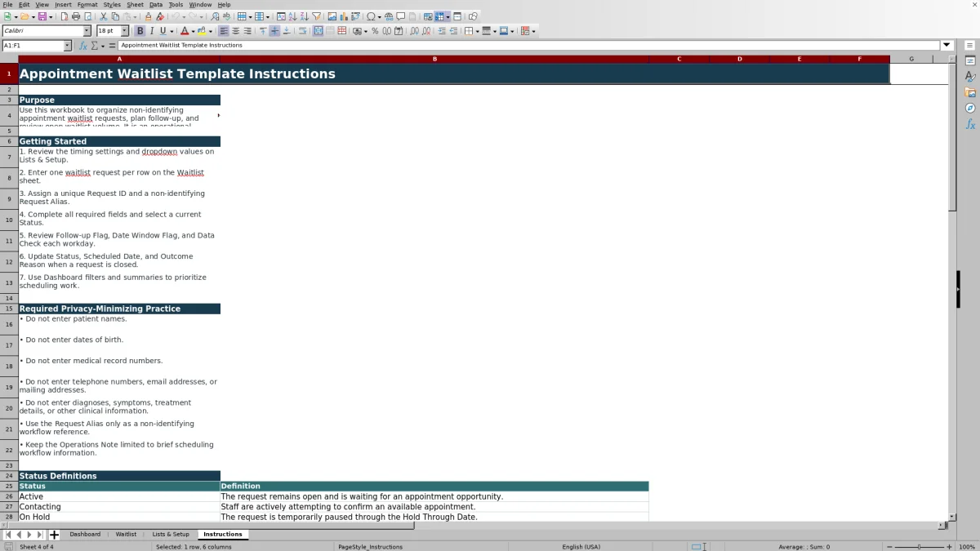Toggle Merge and Center cells
The height and width of the screenshot is (551, 980).
coord(318,31)
